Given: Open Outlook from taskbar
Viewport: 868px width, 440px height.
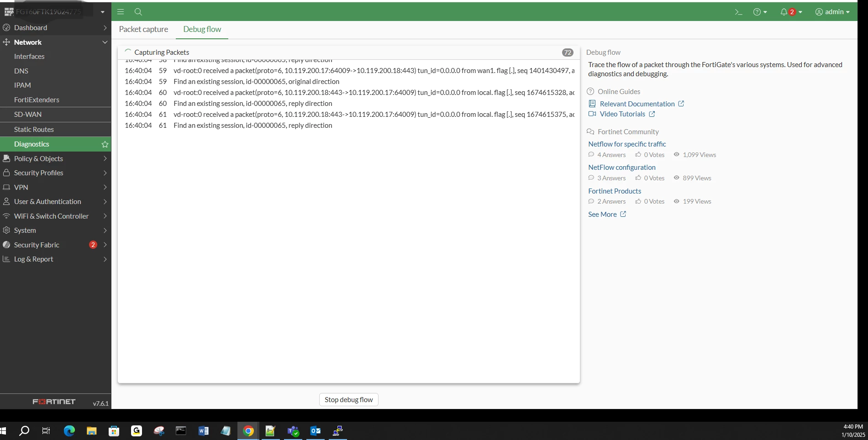Looking at the screenshot, I should (316, 431).
